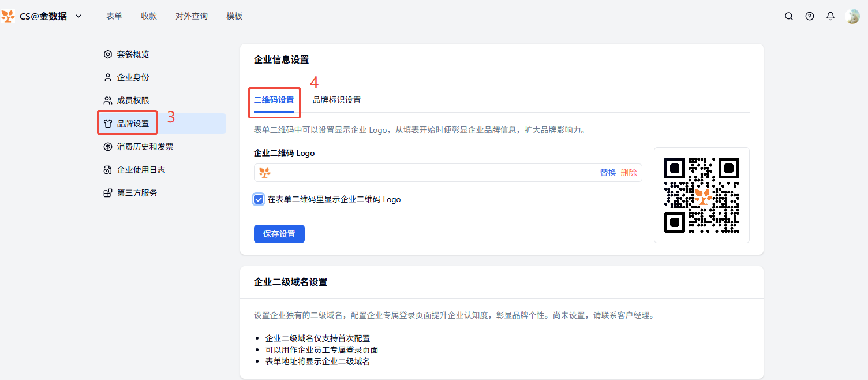Open the notifications bell icon
Image resolution: width=868 pixels, height=380 pixels.
(830, 16)
